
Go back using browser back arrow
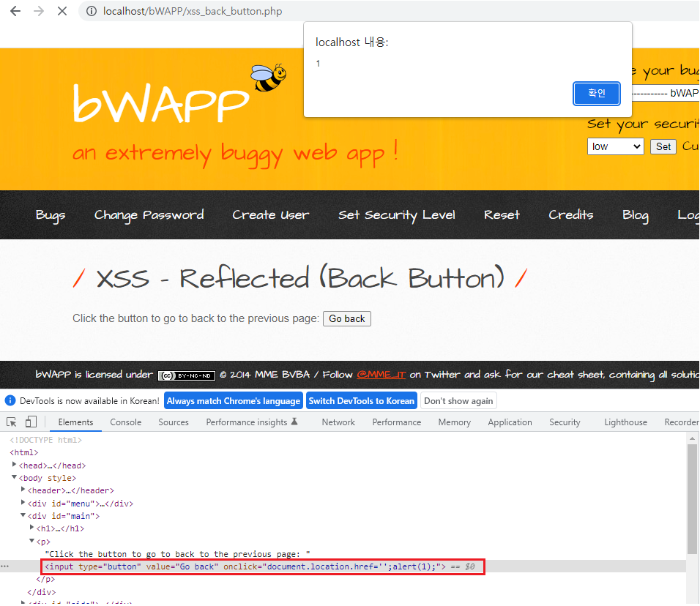click(x=15, y=11)
